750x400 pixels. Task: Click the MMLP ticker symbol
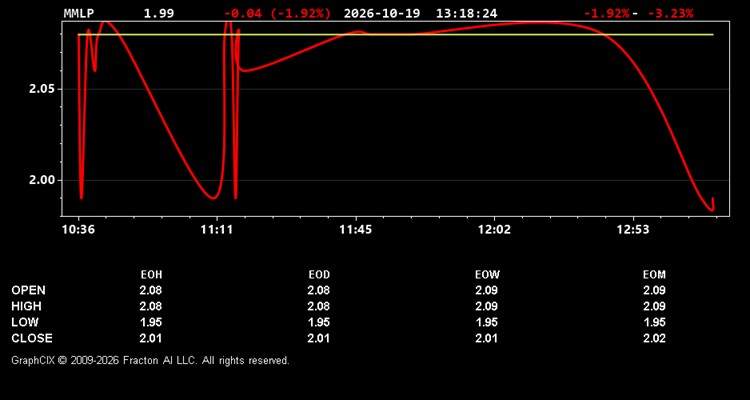(x=79, y=13)
